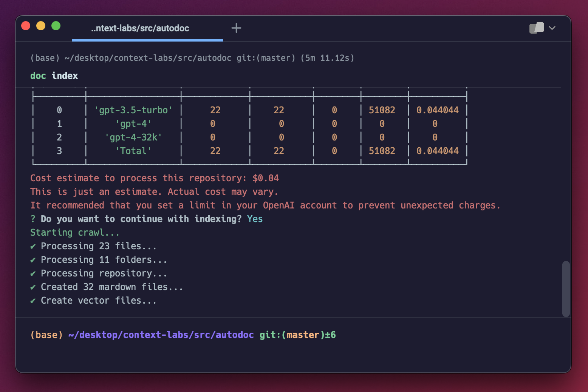
Task: Open a new terminal tab with plus icon
Action: [x=236, y=28]
